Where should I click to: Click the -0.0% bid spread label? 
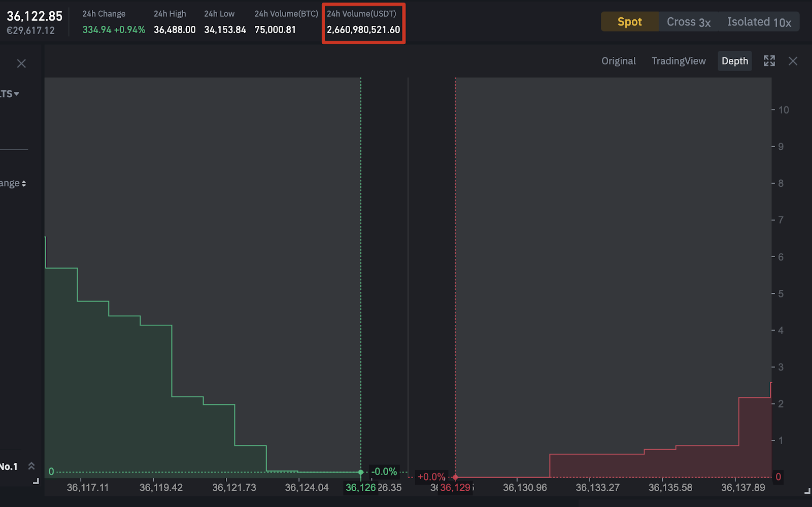(384, 471)
